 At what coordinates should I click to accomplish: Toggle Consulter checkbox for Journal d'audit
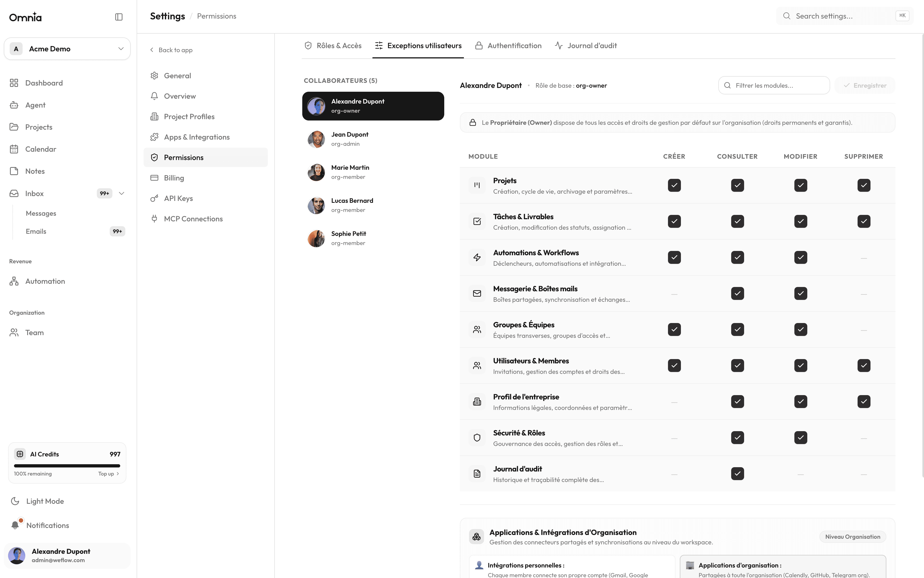(x=738, y=474)
